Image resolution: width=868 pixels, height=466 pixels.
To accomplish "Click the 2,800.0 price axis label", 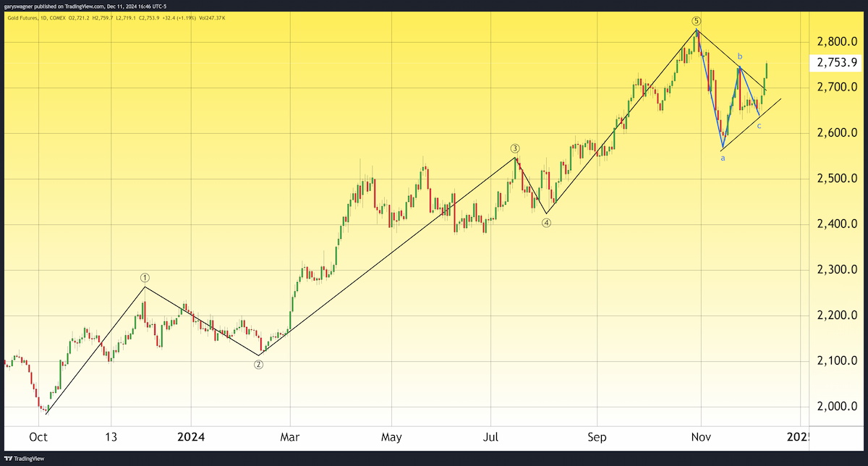I will point(837,42).
